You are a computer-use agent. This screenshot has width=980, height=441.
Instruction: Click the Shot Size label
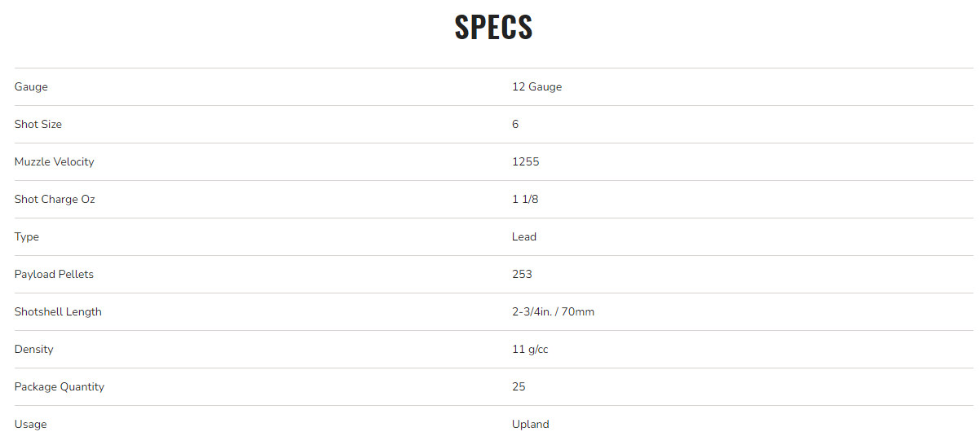click(x=38, y=125)
